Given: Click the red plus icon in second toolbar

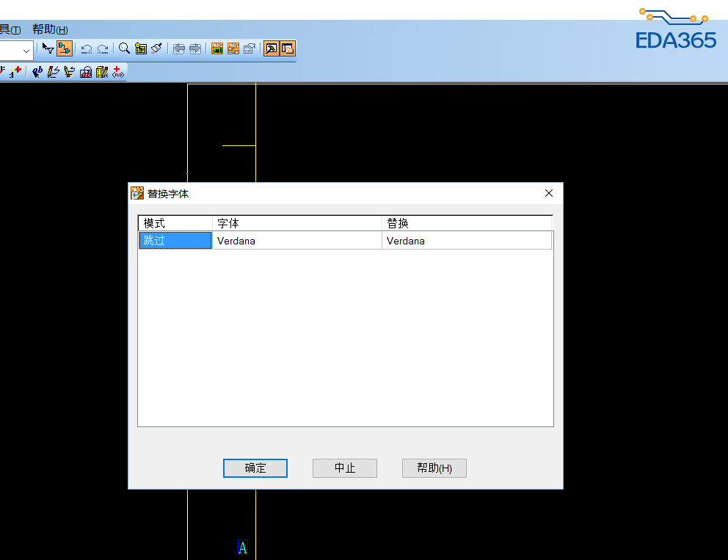Looking at the screenshot, I should pyautogui.click(x=15, y=72).
